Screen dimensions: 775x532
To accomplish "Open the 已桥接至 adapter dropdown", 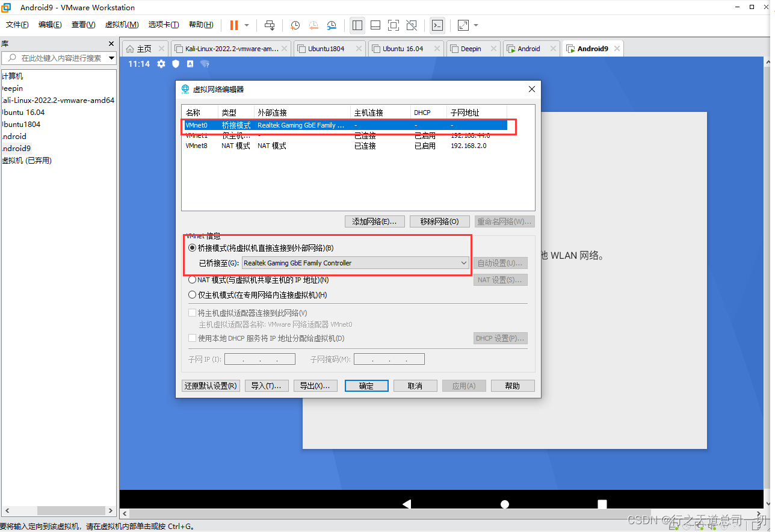I will 355,263.
